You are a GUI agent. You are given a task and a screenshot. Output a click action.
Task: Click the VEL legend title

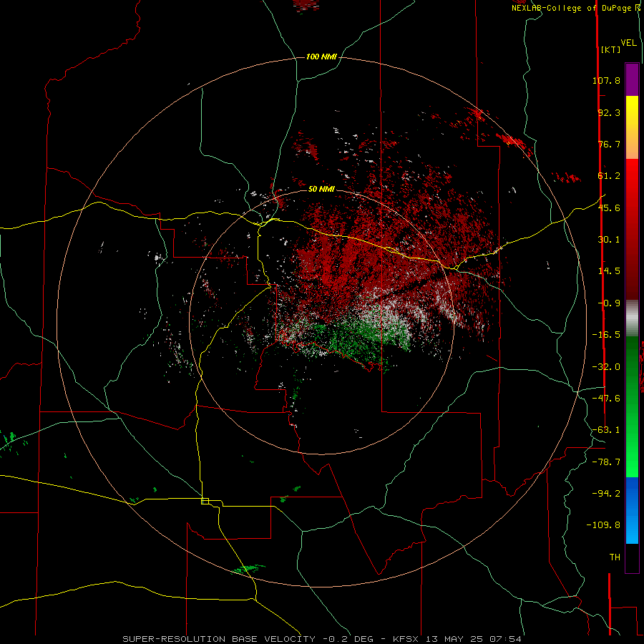[628, 43]
